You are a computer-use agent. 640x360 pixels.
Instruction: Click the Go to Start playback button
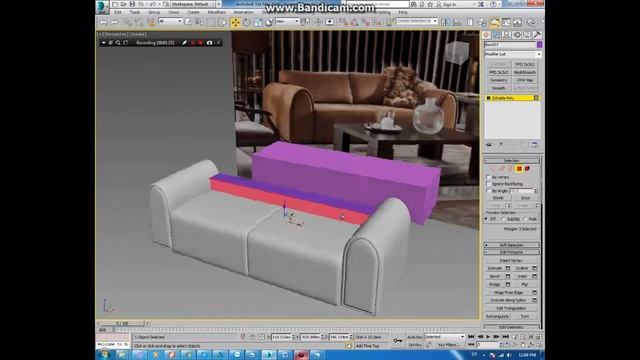click(471, 337)
